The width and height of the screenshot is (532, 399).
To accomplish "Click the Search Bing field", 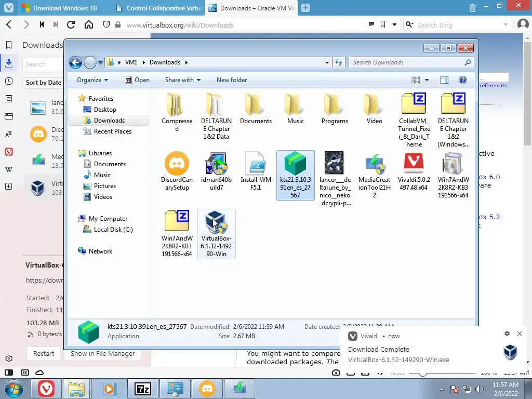I will (x=458, y=25).
